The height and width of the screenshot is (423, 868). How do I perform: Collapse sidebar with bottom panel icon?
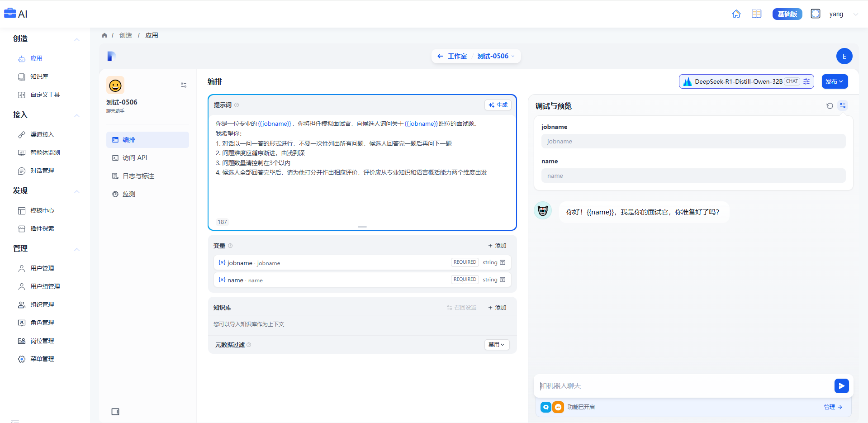(x=115, y=412)
